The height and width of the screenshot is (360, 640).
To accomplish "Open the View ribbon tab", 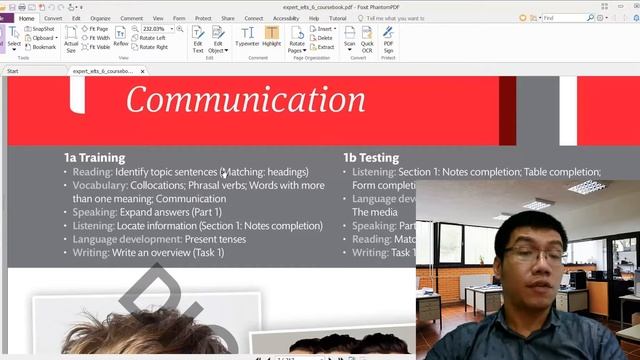I will [x=158, y=18].
